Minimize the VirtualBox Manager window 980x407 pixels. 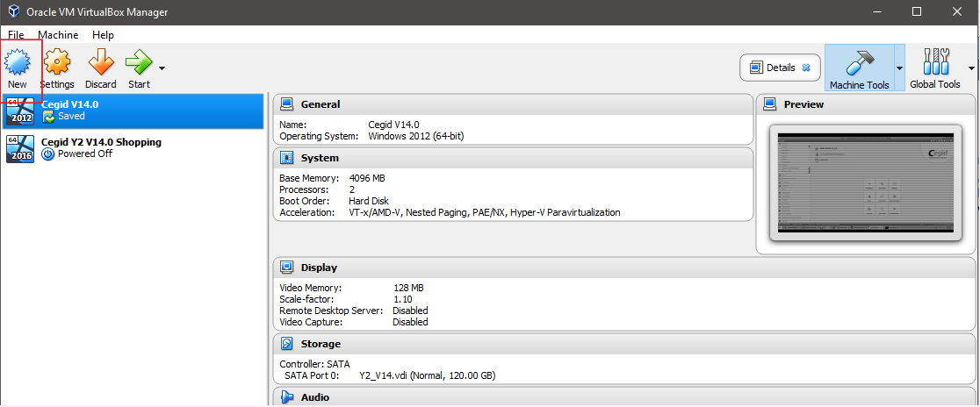[878, 11]
